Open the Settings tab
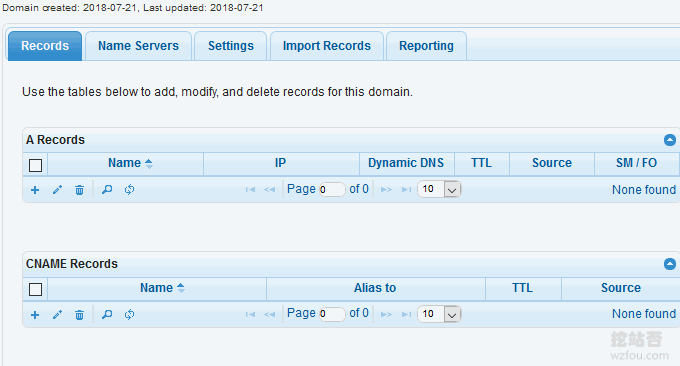 coord(231,46)
